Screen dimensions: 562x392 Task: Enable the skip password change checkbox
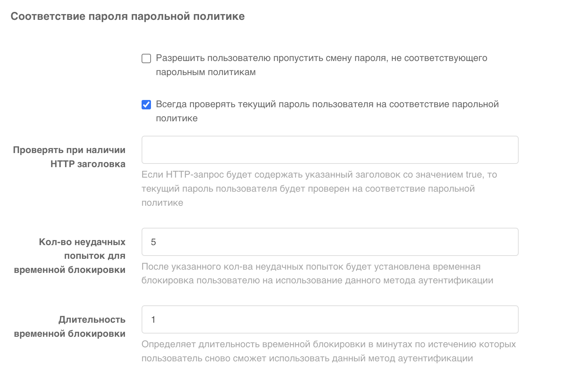coord(146,58)
